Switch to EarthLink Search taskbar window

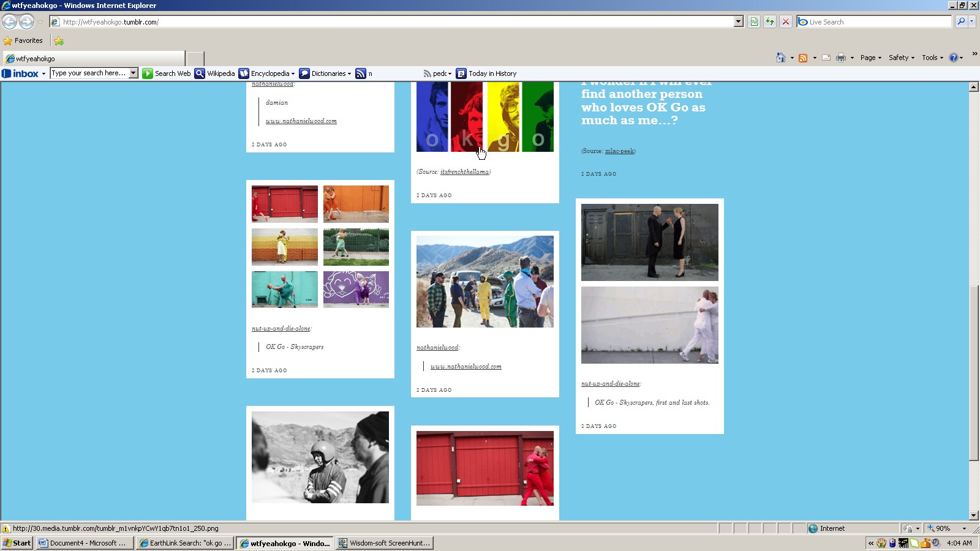click(x=185, y=543)
